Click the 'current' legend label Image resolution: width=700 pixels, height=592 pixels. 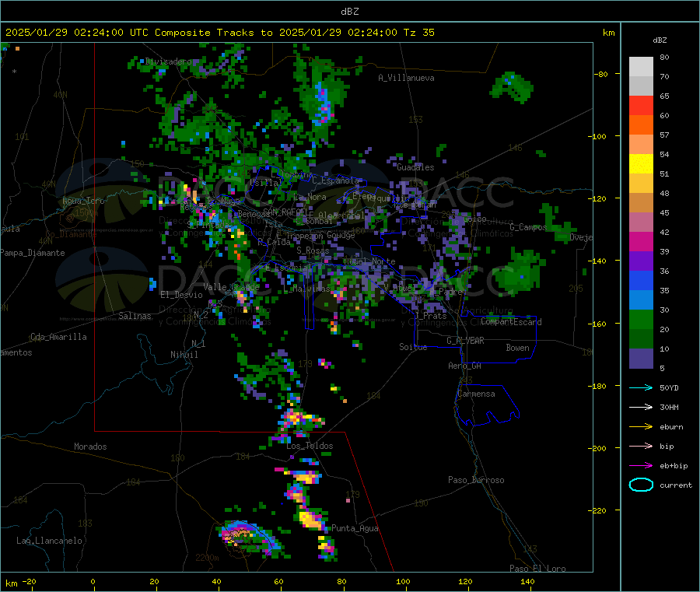click(x=676, y=485)
